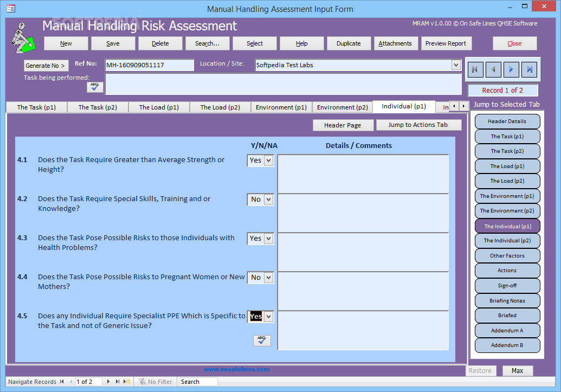Open Attachments
Image resolution: width=561 pixels, height=392 pixels.
[x=396, y=43]
